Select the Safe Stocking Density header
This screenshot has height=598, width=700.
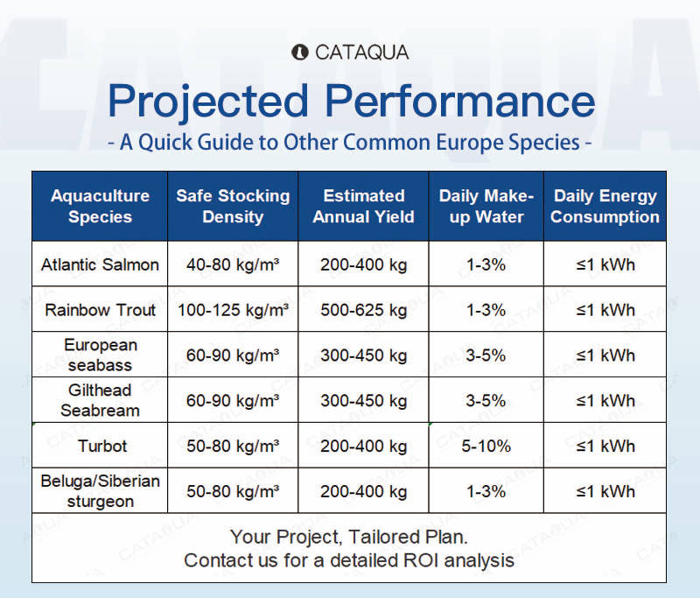tap(233, 206)
